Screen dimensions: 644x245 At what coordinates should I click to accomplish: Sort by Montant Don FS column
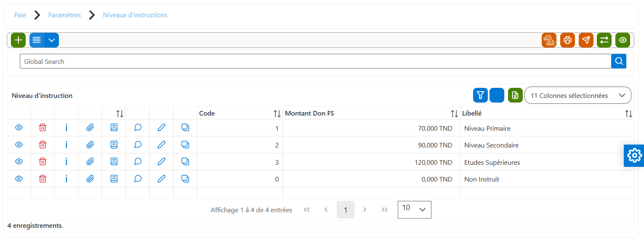click(454, 113)
